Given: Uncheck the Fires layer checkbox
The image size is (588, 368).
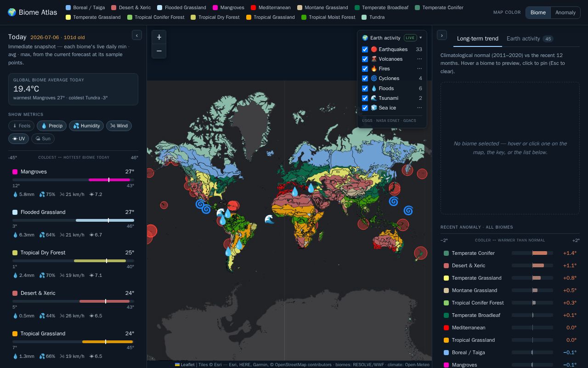Looking at the screenshot, I should coord(365,69).
